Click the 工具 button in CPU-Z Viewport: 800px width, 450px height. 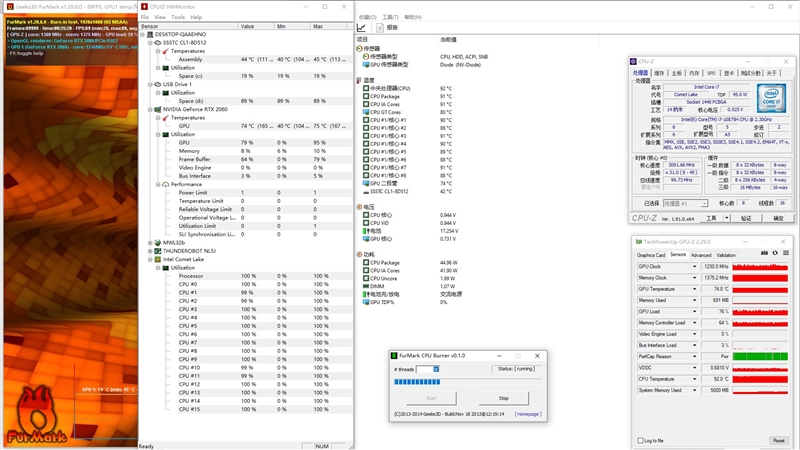coord(711,218)
